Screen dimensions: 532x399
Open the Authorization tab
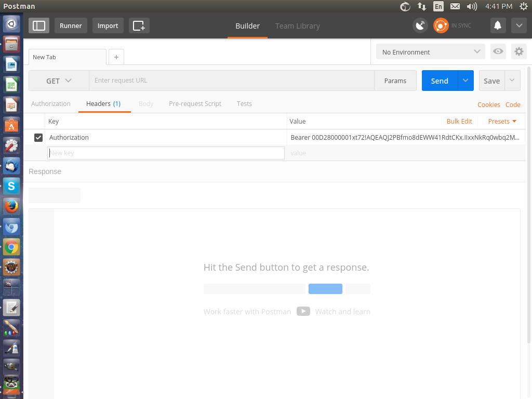[x=51, y=103]
